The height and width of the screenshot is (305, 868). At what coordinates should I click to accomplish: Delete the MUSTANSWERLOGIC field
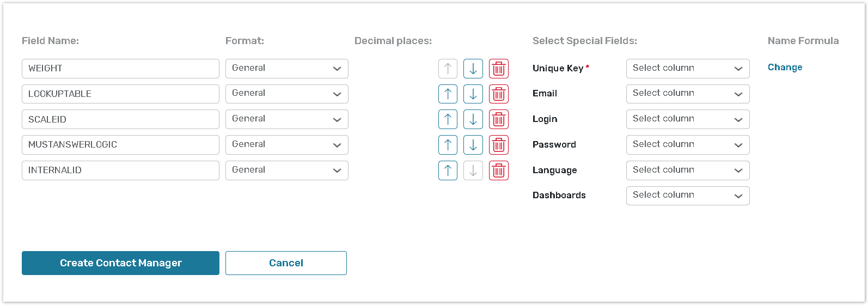tap(498, 145)
